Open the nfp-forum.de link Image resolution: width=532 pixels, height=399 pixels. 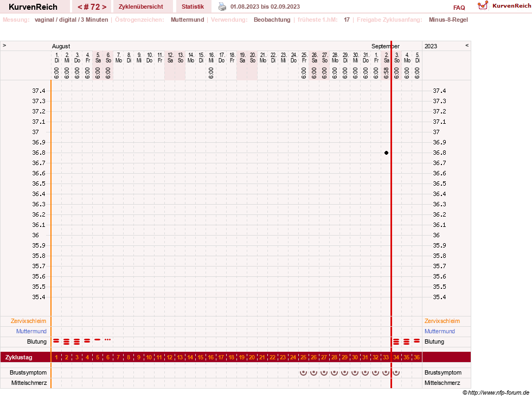click(496, 392)
